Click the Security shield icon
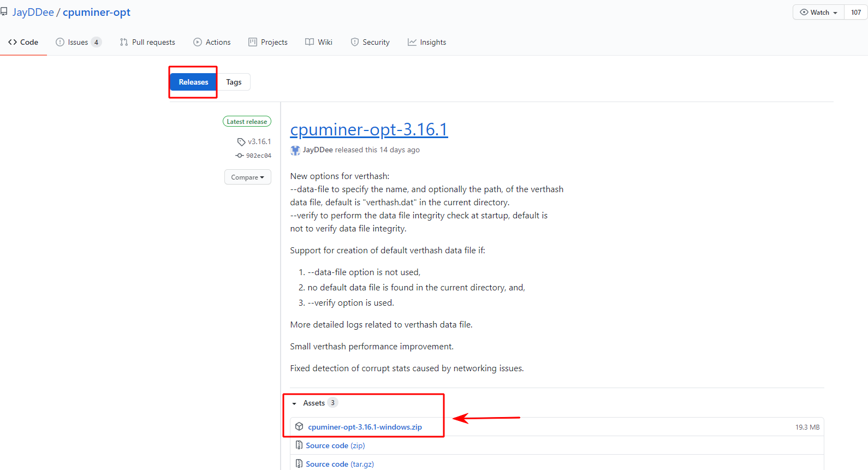Image resolution: width=868 pixels, height=470 pixels. [355, 42]
